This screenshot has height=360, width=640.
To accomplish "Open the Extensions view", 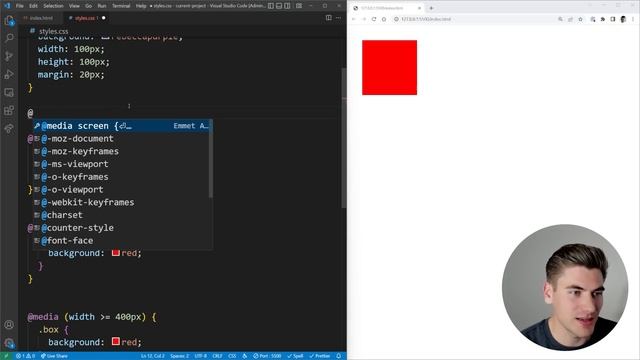I will (9, 111).
